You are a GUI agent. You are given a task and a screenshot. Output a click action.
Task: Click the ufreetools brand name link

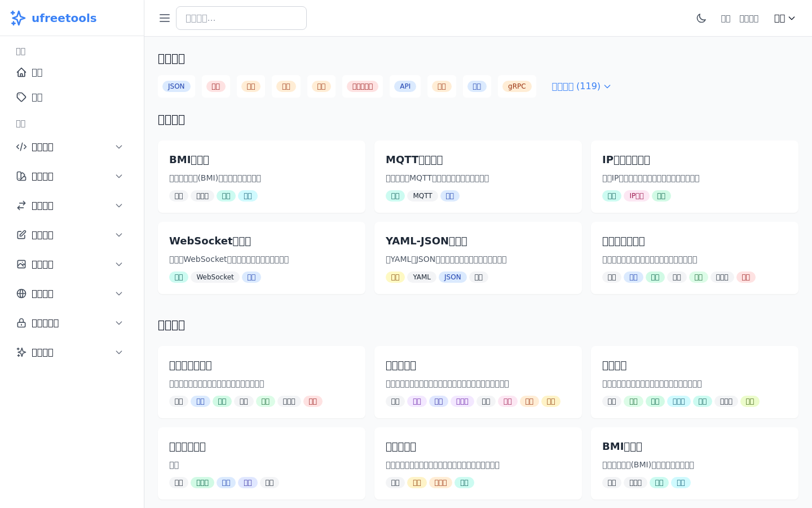64,18
